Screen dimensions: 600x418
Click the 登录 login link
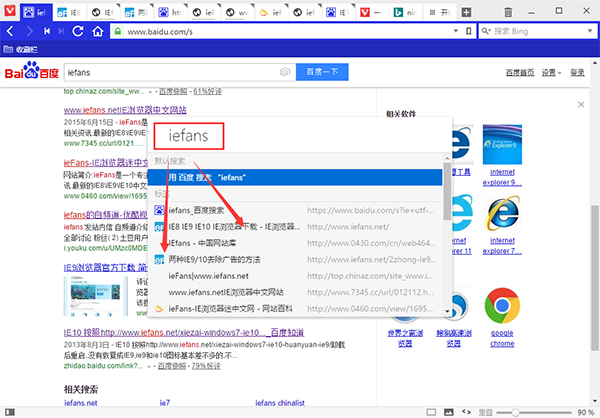click(577, 72)
